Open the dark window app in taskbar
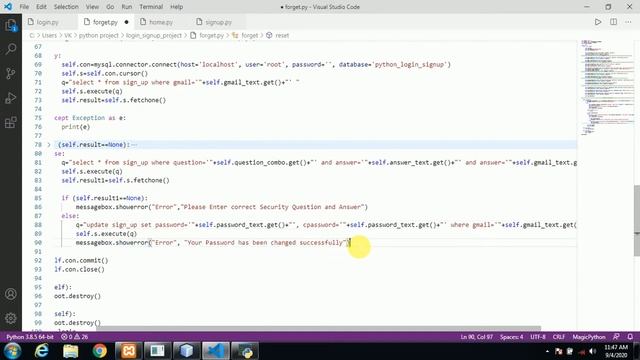640x360 pixels. [157, 351]
